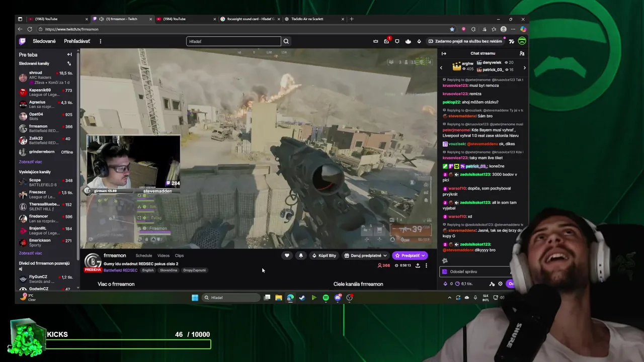The height and width of the screenshot is (362, 644).
Task: Open the user avatar menu in Twitch header
Action: tap(522, 41)
